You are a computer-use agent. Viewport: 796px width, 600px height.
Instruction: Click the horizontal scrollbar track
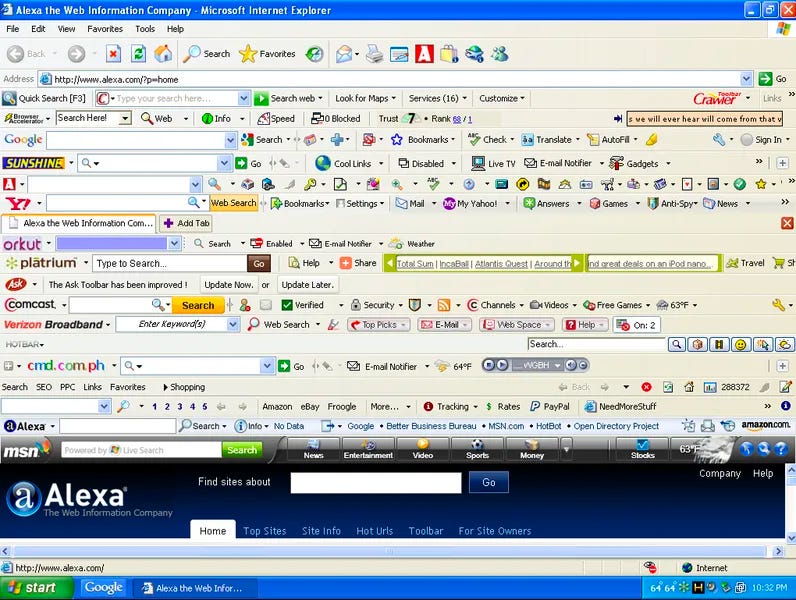[x=389, y=551]
